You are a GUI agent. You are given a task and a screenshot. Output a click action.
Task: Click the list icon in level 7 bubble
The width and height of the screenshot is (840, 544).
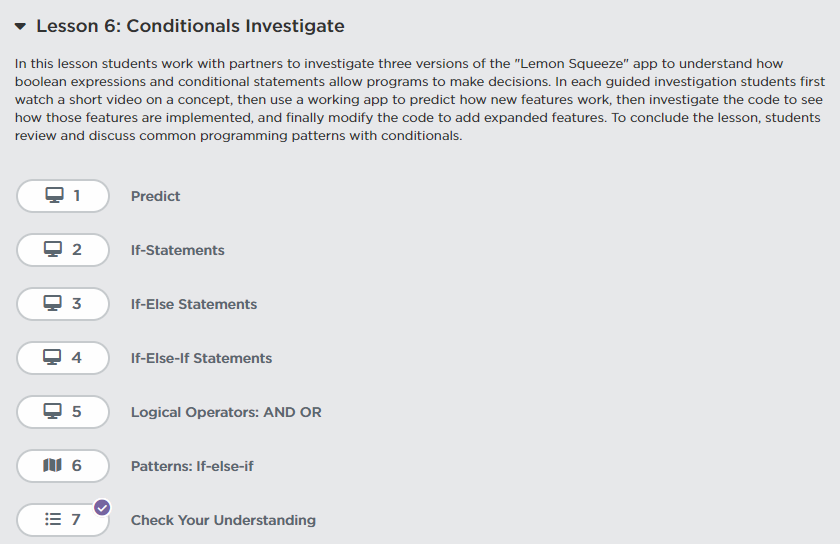click(54, 520)
